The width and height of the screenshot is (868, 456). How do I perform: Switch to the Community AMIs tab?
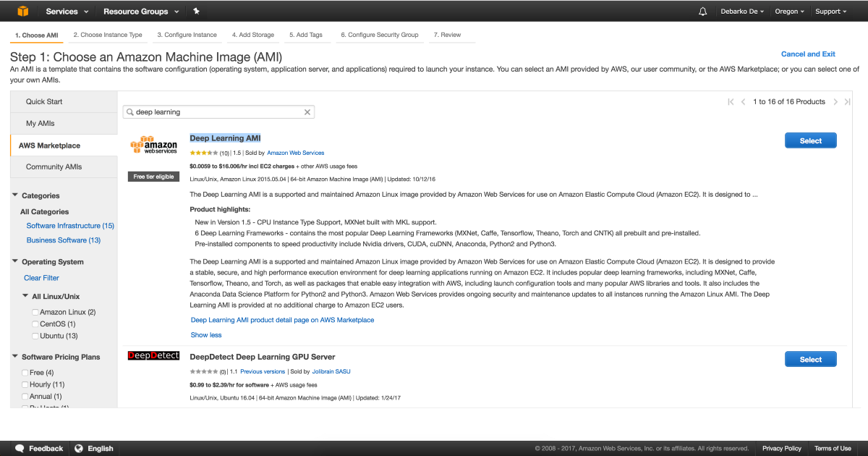54,166
